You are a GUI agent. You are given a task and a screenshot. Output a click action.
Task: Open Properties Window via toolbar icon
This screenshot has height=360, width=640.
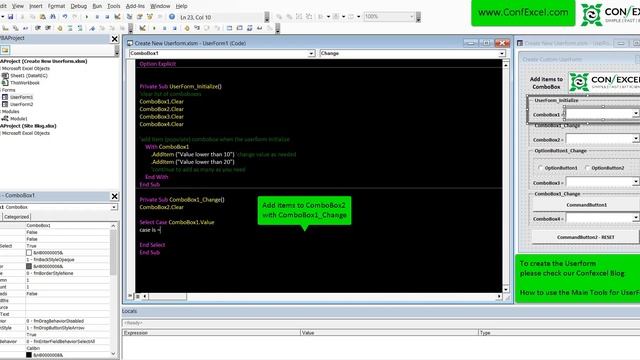(140, 17)
